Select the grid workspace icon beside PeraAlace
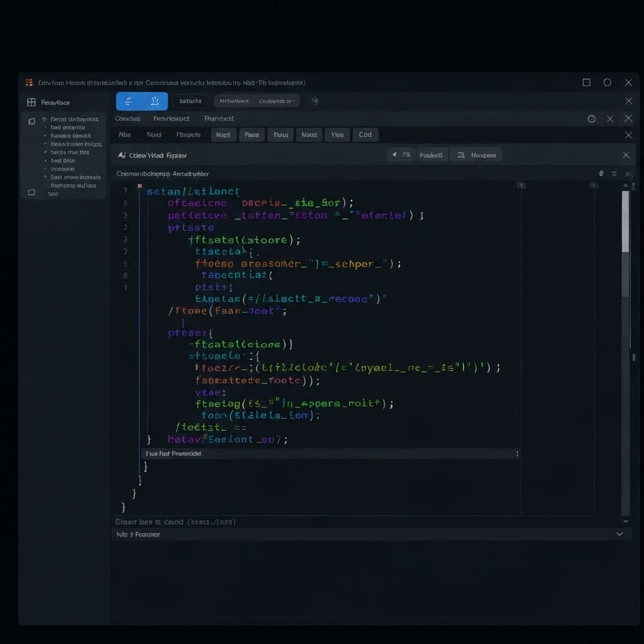 click(x=30, y=102)
